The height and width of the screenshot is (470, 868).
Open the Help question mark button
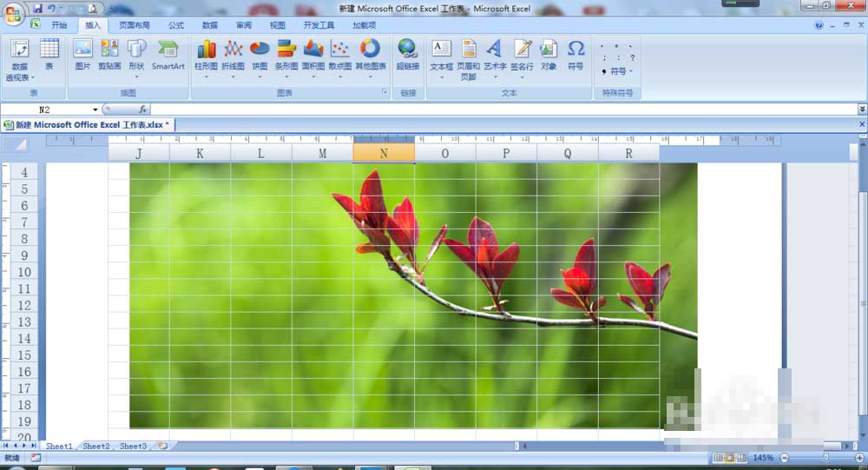pos(819,25)
